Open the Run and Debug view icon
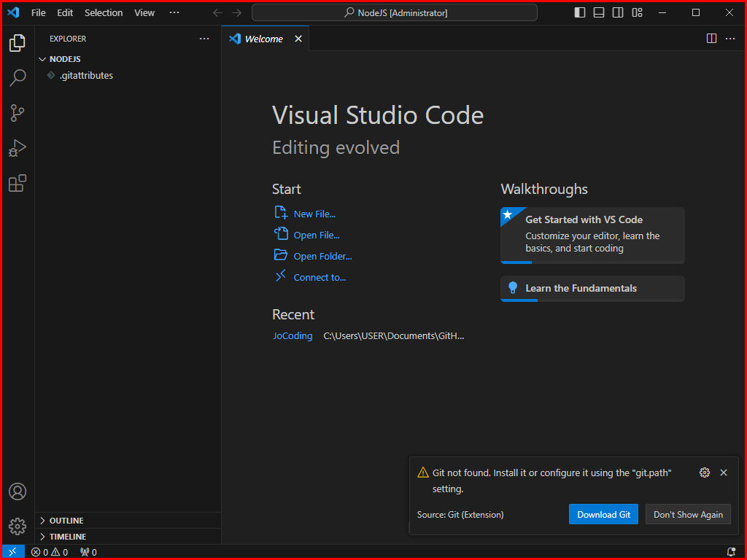Screen dimensions: 747x560 pyautogui.click(x=18, y=148)
